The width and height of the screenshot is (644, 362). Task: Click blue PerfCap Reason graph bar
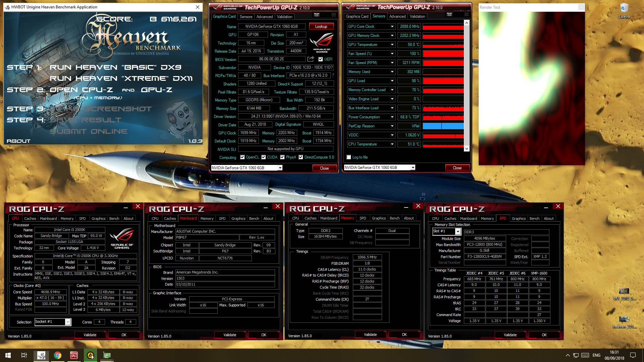pyautogui.click(x=443, y=126)
